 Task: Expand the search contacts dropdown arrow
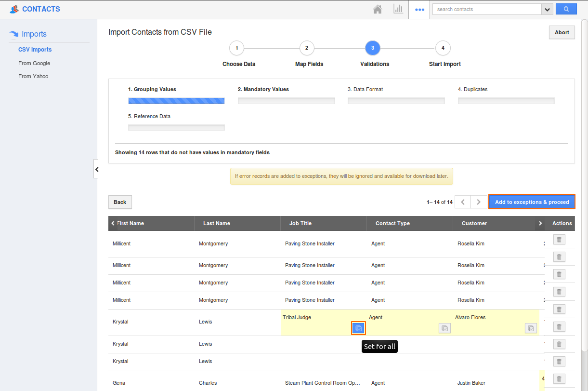tap(547, 9)
